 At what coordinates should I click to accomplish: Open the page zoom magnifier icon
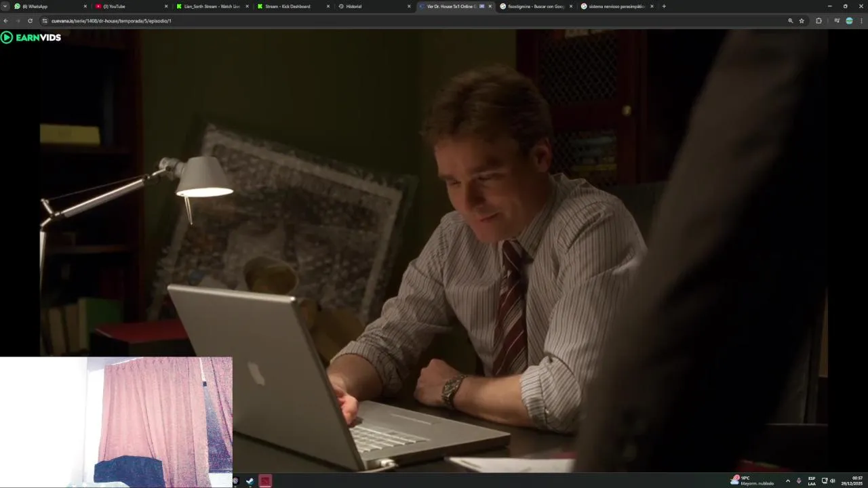(790, 21)
